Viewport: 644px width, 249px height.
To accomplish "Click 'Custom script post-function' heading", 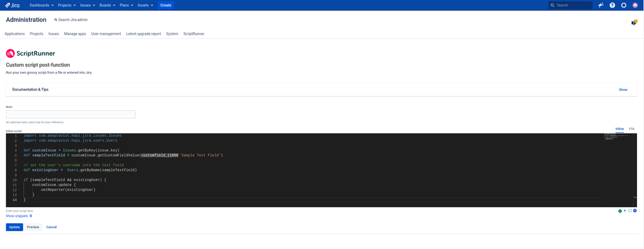I will point(38,65).
